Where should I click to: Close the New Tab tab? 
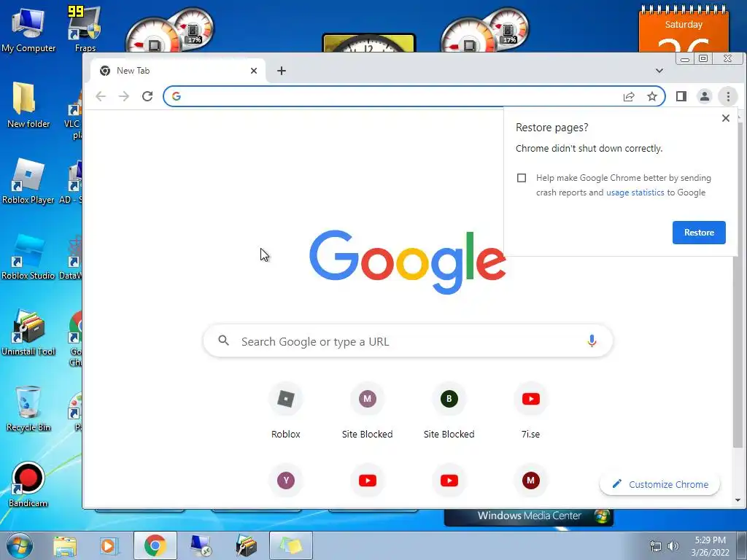point(254,71)
